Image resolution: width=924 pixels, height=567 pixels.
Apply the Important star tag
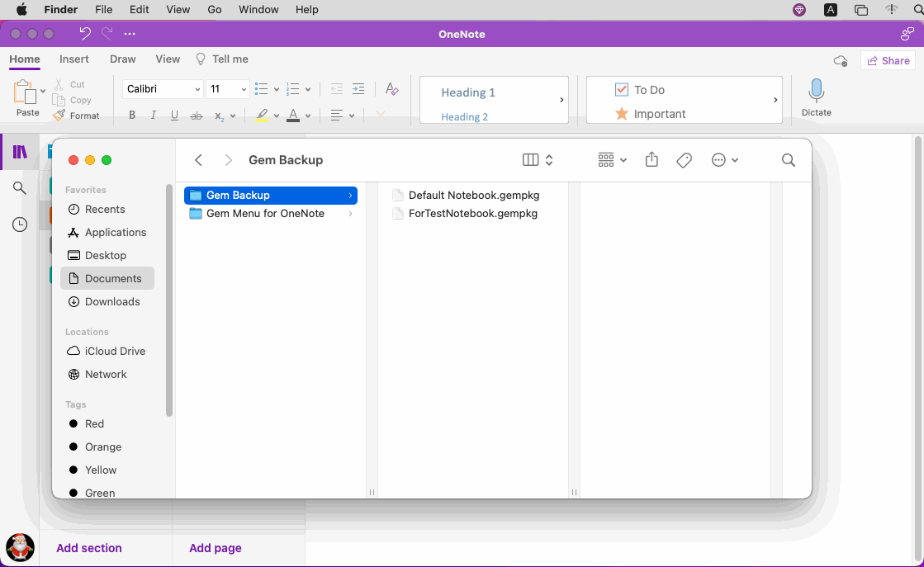pos(650,114)
